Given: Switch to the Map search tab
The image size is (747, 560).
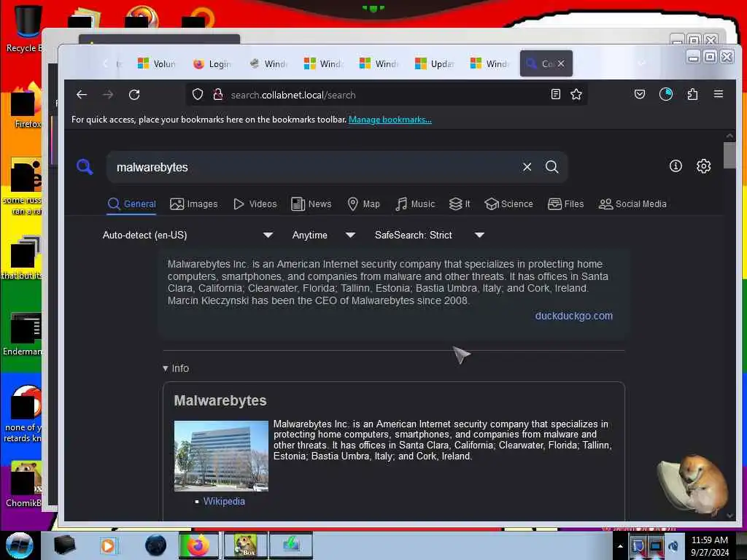Looking at the screenshot, I should pyautogui.click(x=363, y=204).
